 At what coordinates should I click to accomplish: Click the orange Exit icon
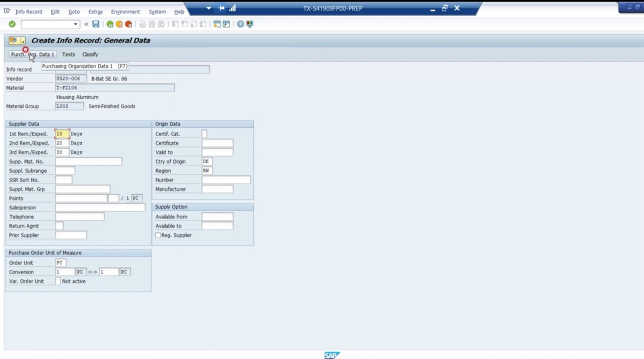click(x=119, y=24)
